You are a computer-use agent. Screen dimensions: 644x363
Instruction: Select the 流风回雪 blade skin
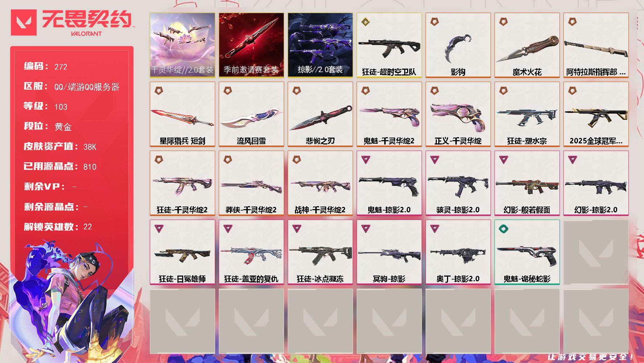(x=251, y=114)
